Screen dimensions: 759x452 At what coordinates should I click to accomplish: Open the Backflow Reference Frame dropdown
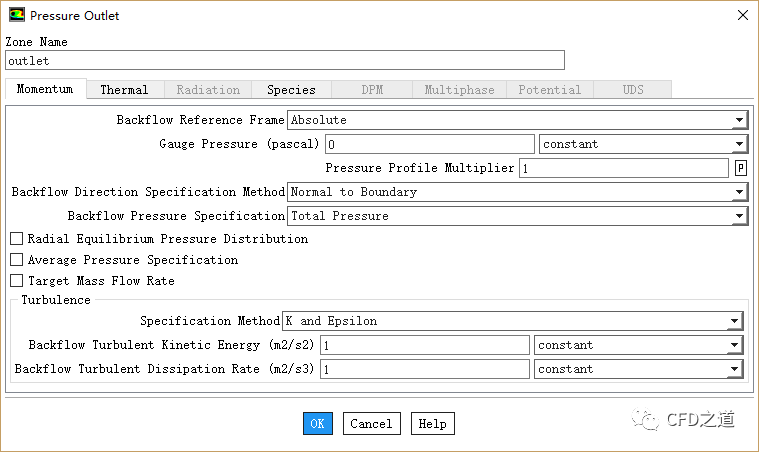pos(739,120)
